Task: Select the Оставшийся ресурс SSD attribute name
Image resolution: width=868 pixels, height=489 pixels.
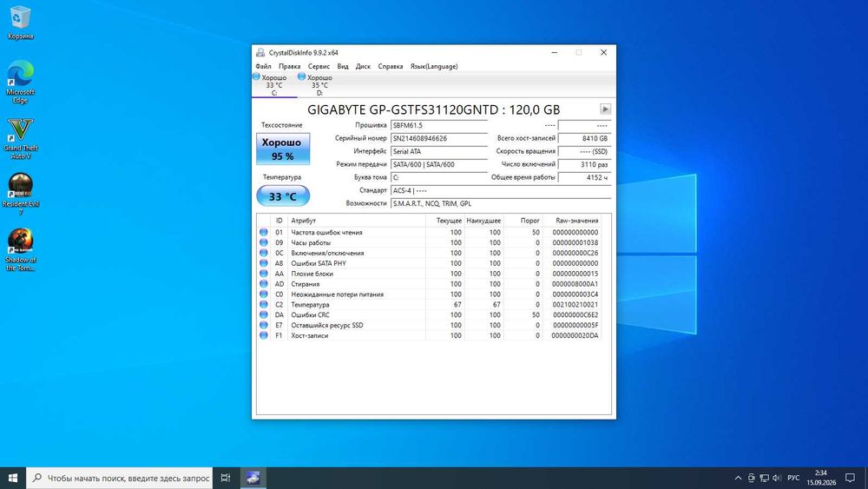Action: point(327,325)
